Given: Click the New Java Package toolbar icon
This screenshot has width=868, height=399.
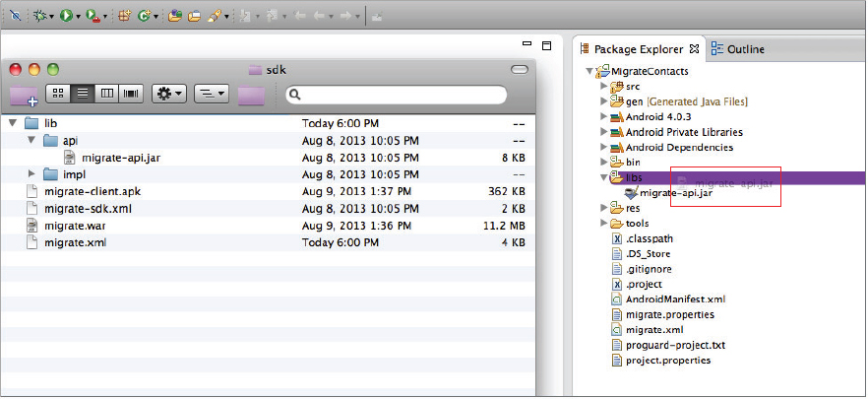Looking at the screenshot, I should tap(124, 16).
